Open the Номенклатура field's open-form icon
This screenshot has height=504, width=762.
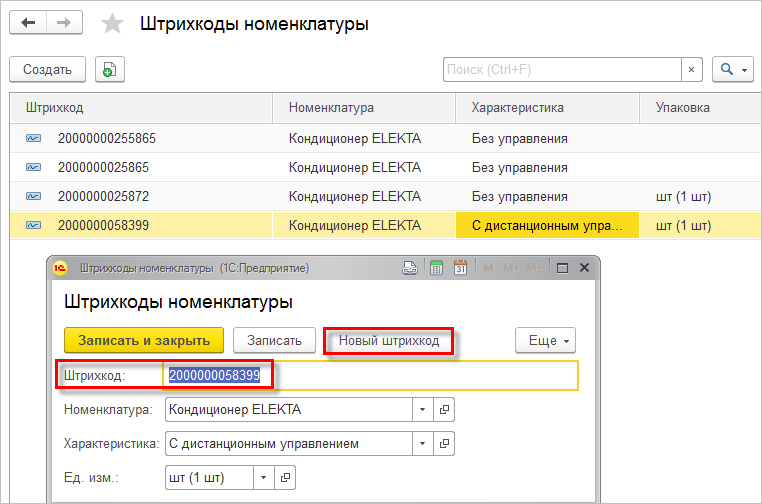pos(445,409)
